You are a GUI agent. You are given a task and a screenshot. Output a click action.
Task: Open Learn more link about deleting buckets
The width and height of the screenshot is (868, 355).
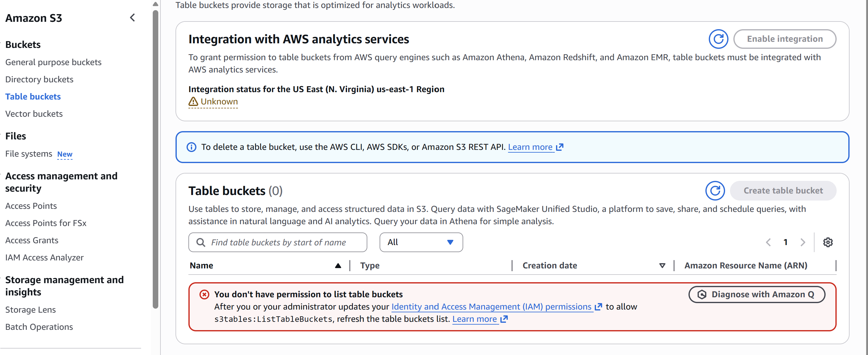(x=530, y=147)
